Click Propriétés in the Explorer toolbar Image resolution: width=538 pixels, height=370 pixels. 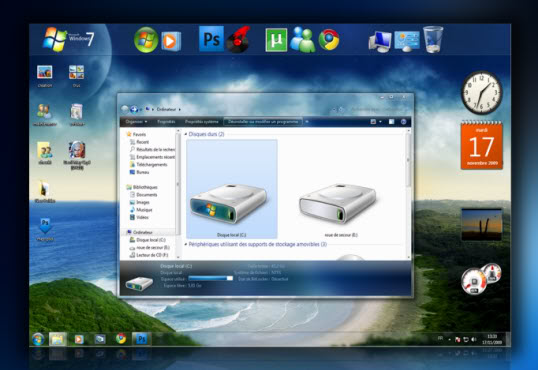click(166, 122)
